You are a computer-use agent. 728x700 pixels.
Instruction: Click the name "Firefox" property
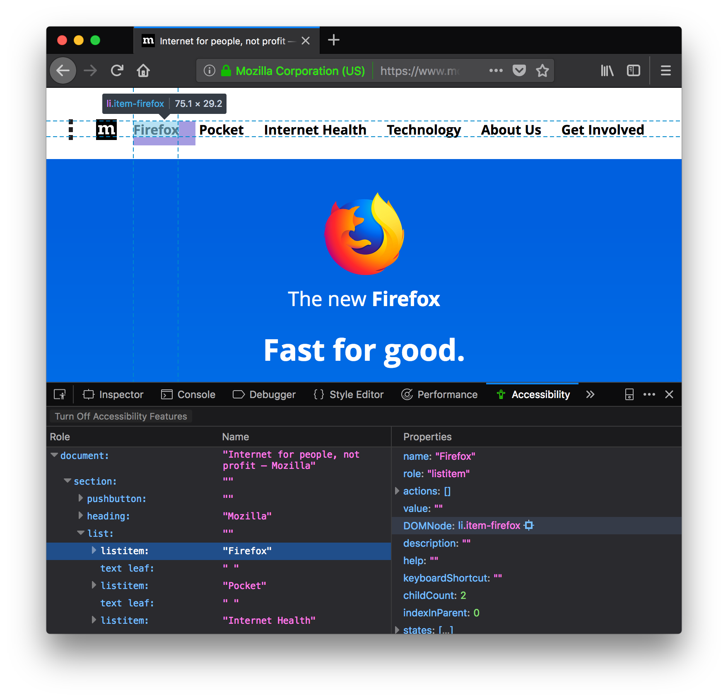click(x=439, y=456)
